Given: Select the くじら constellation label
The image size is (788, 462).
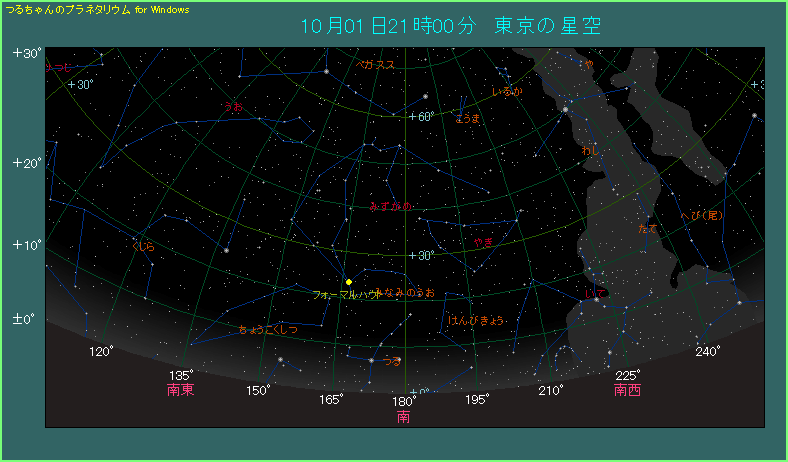Looking at the screenshot, I should pyautogui.click(x=143, y=244).
